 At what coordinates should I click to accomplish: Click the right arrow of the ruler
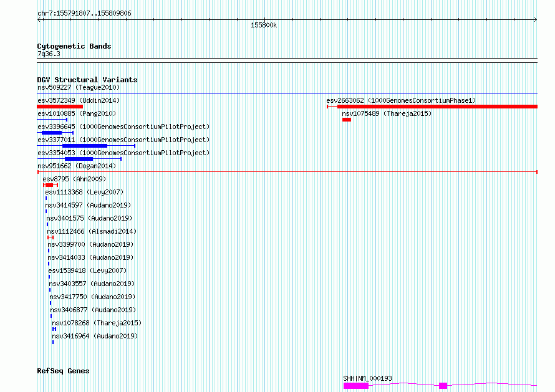pyautogui.click(x=536, y=20)
